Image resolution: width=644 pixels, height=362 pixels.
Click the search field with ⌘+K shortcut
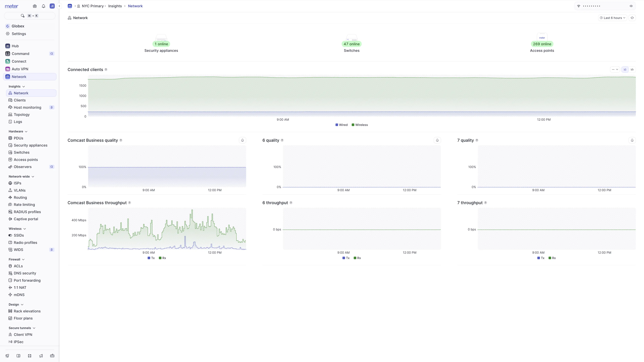(x=30, y=16)
